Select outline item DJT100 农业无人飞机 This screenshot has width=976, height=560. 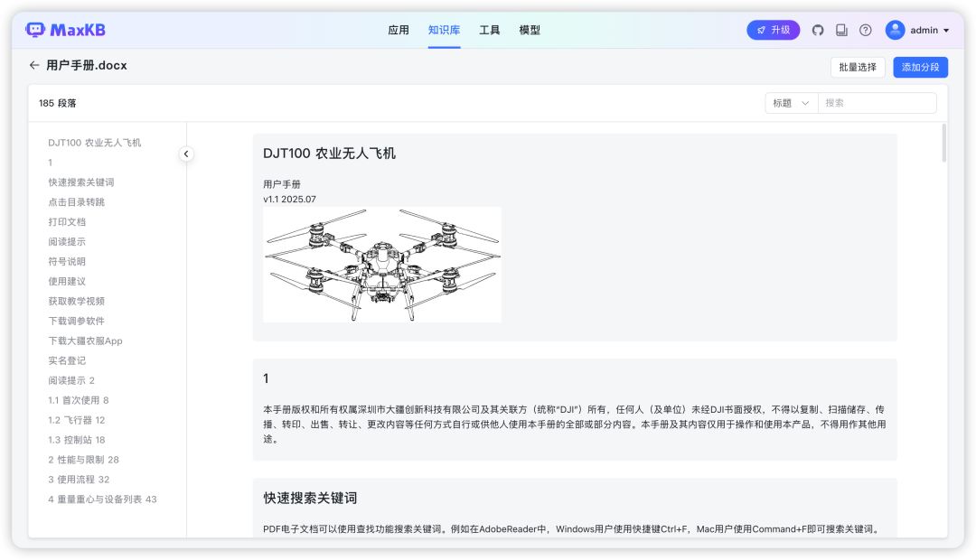(x=95, y=143)
